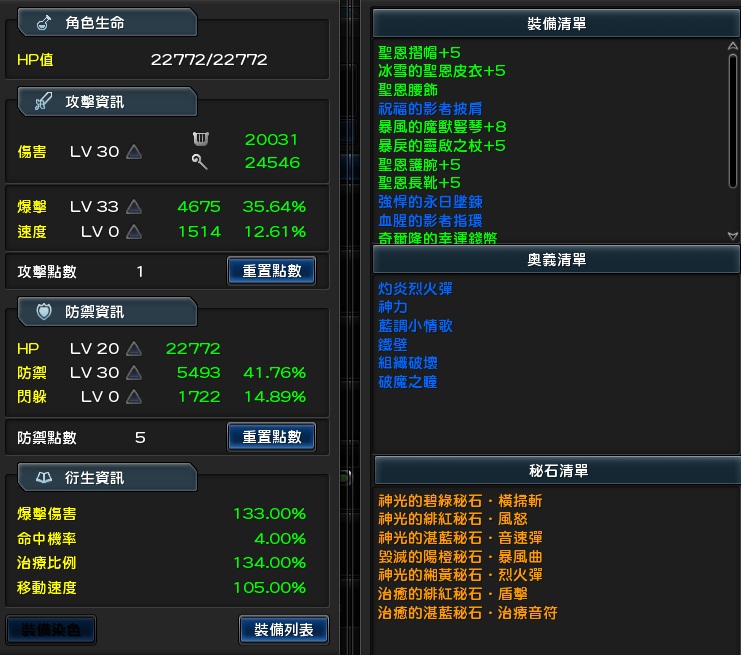Image resolution: width=741 pixels, height=655 pixels.
Task: Raise 防禦 level with its triangle arrow
Action: [x=133, y=372]
